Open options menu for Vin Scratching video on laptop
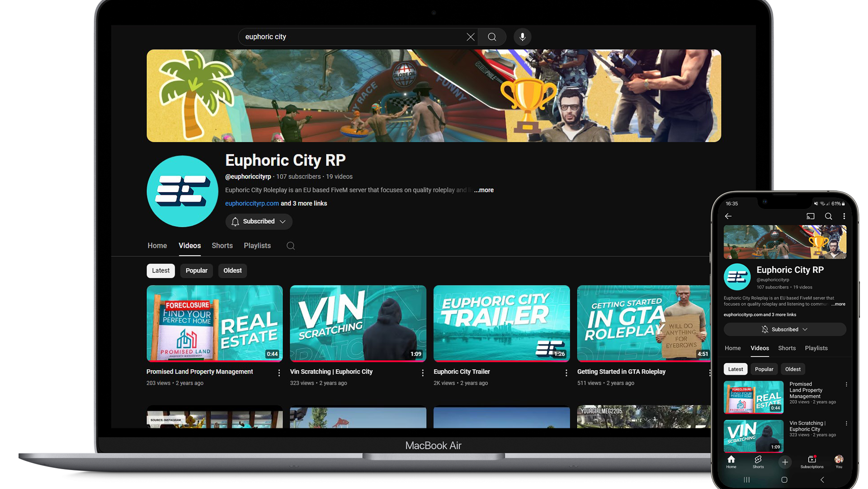Viewport: 868px width, 489px height. 423,373
